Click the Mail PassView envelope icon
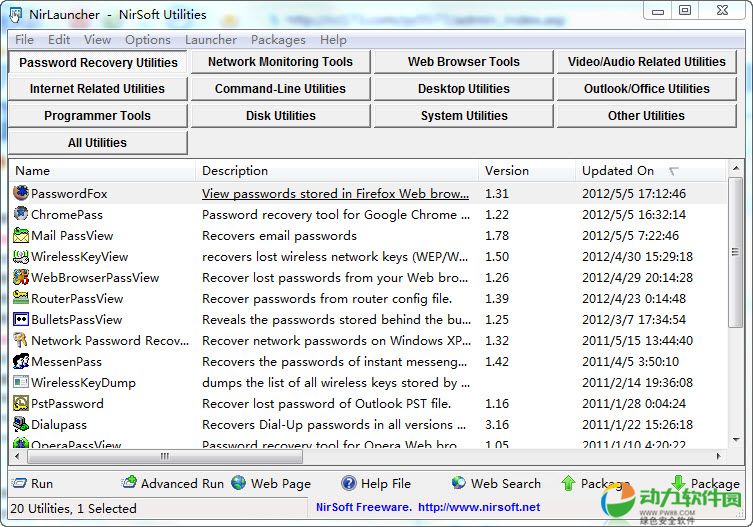This screenshot has width=753, height=527. [21, 236]
